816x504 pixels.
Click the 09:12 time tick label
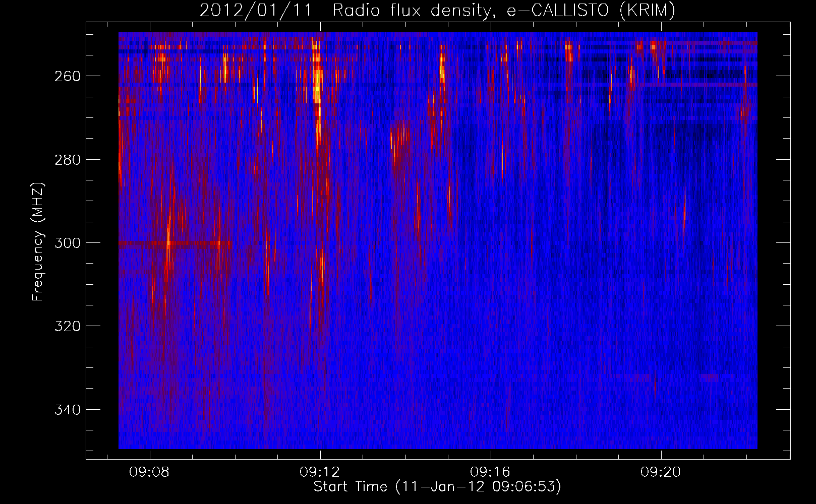pyautogui.click(x=320, y=472)
